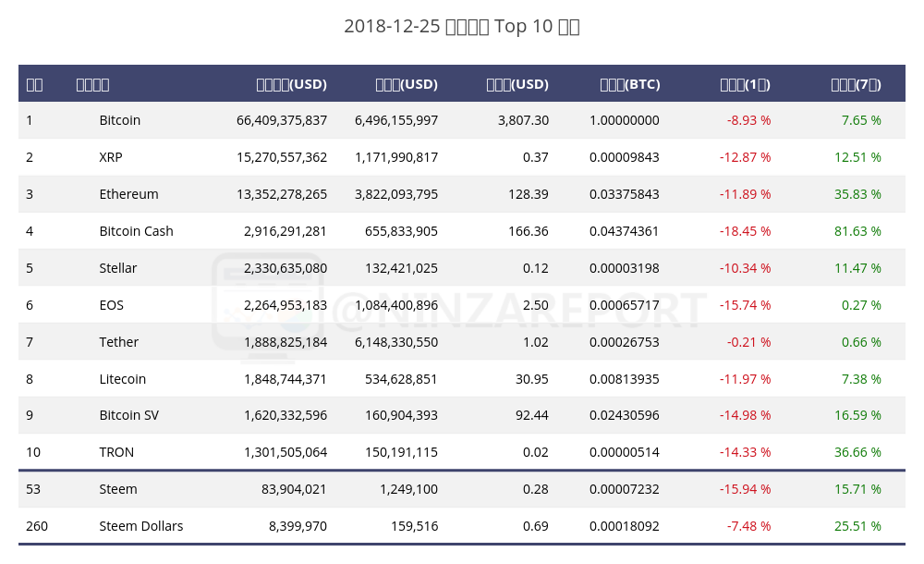924x564 pixels.
Task: Select Litecoin's volume "534,628,851"
Action: point(401,379)
